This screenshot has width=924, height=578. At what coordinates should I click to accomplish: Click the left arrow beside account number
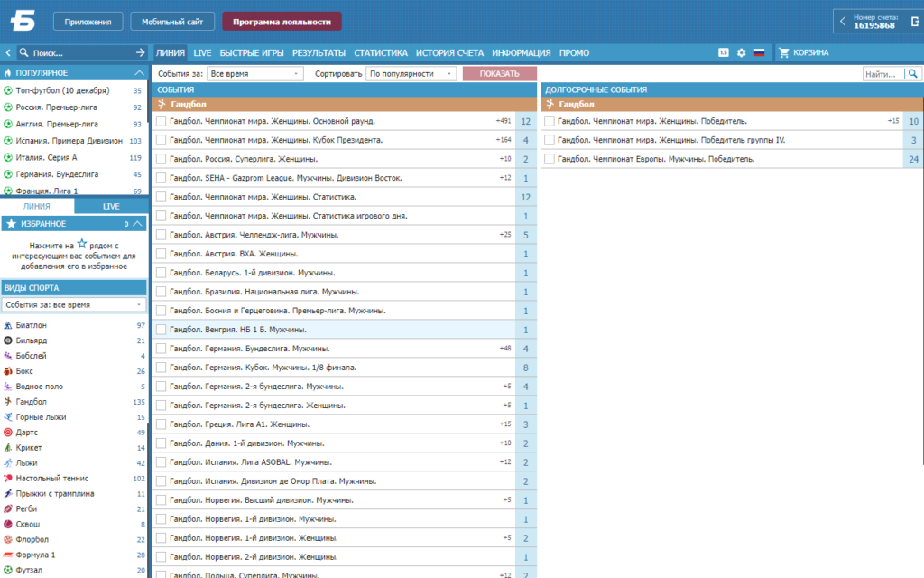(842, 22)
